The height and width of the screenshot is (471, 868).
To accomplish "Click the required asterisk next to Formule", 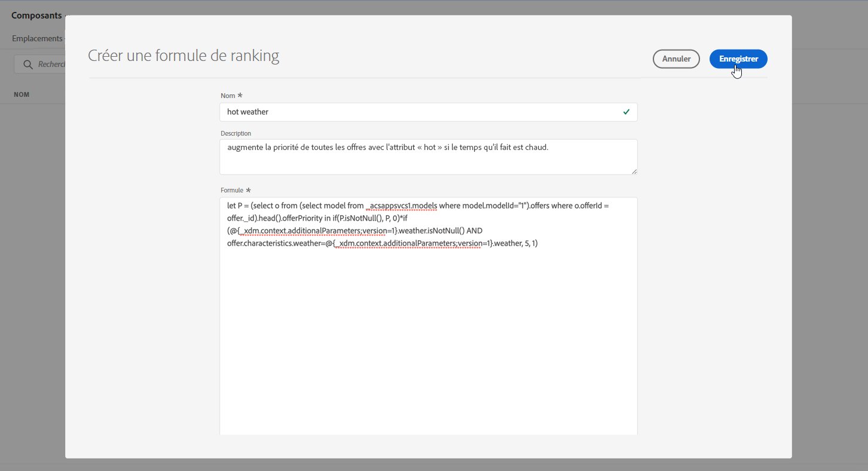I will (x=248, y=191).
